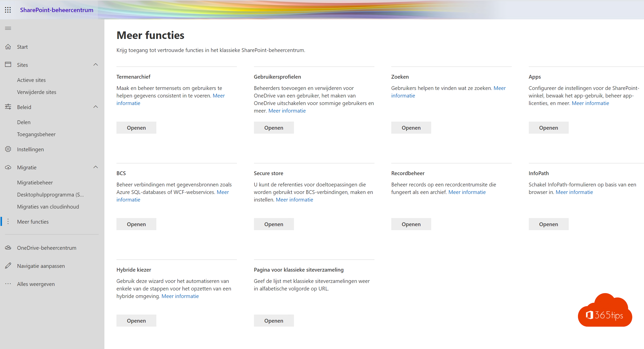Open the app launcher waffle icon
Viewport: 644px width, 349px height.
8,10
